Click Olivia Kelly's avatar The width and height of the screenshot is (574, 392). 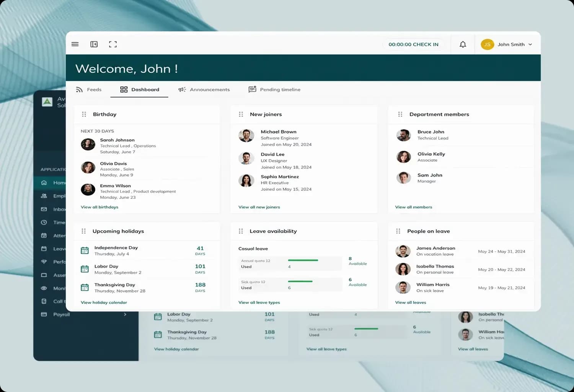click(403, 156)
